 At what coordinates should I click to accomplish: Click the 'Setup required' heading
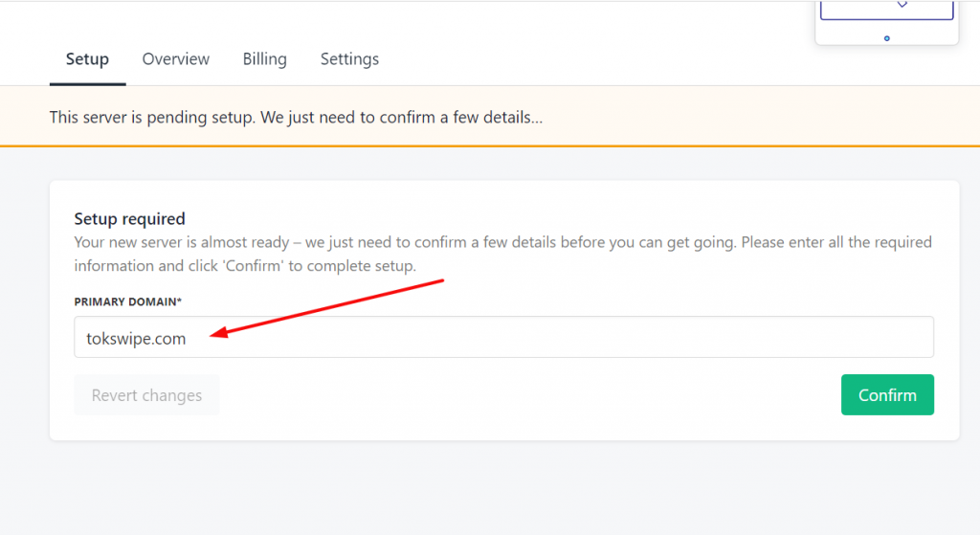tap(129, 219)
